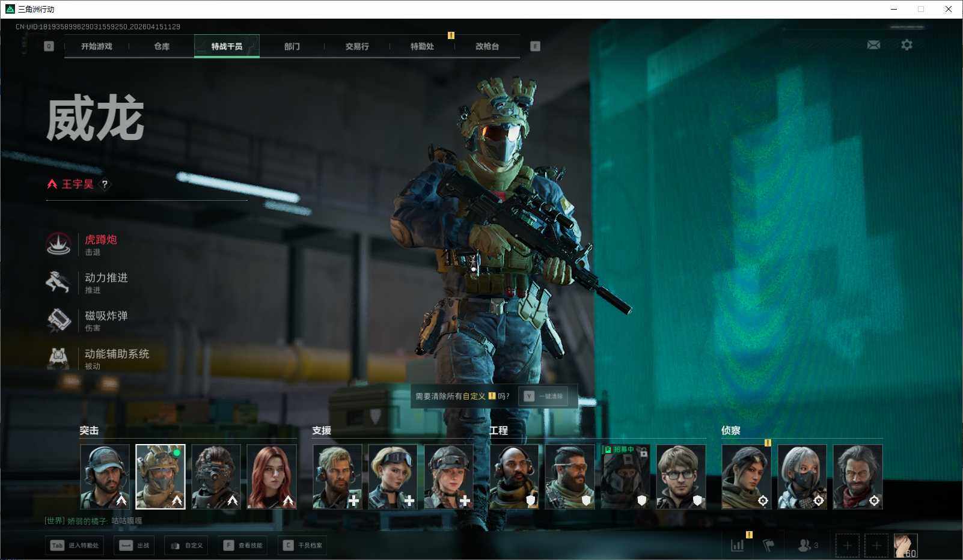
Task: Choose the glasses-wearing engineer operator portrait
Action: (x=680, y=476)
